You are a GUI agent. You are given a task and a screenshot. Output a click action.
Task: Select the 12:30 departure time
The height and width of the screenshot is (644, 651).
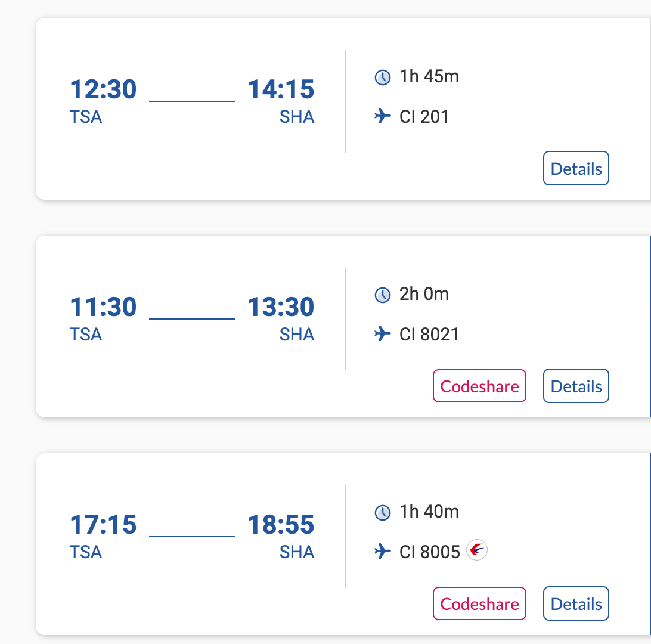coord(103,90)
